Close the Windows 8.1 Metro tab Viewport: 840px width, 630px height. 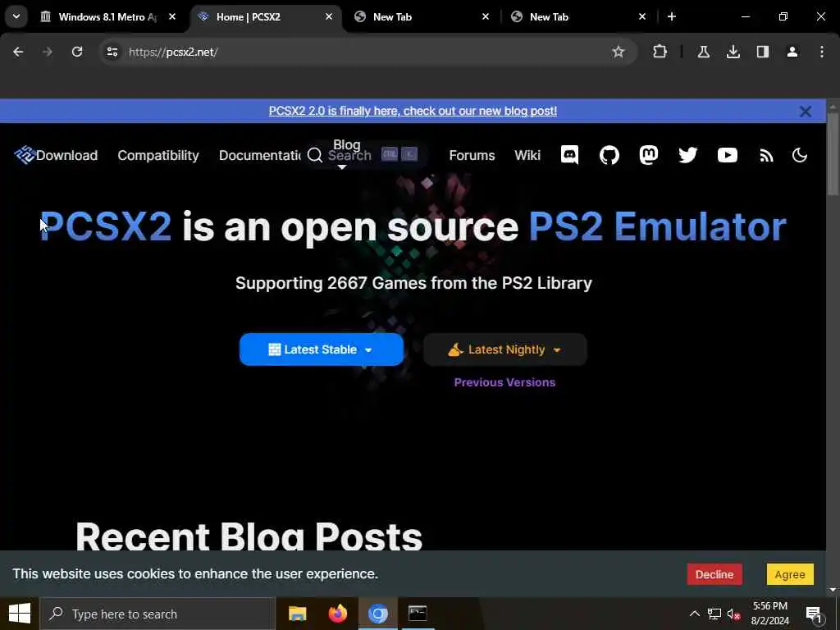point(172,16)
